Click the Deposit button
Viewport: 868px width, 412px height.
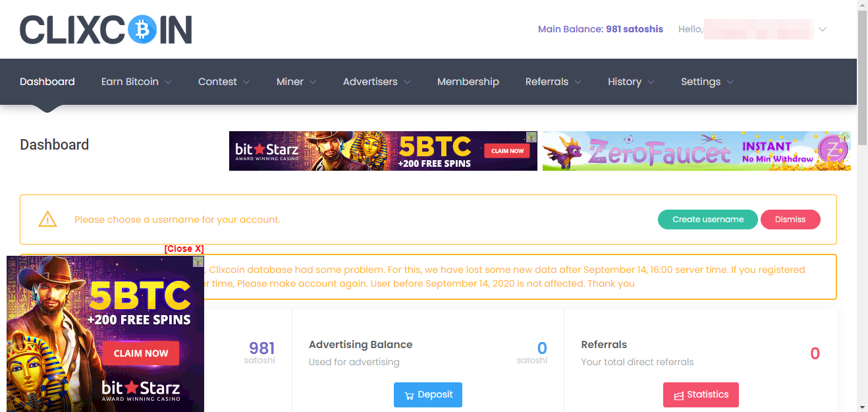click(x=428, y=395)
